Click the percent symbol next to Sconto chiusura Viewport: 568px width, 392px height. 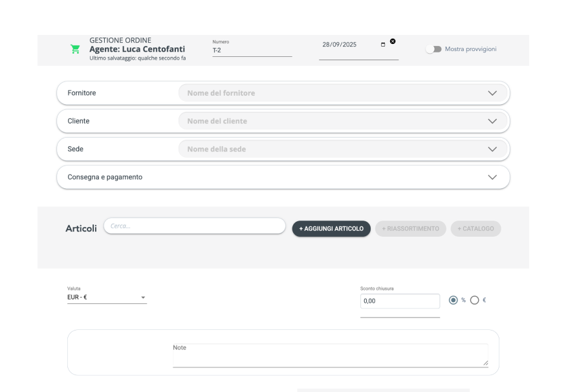463,299
